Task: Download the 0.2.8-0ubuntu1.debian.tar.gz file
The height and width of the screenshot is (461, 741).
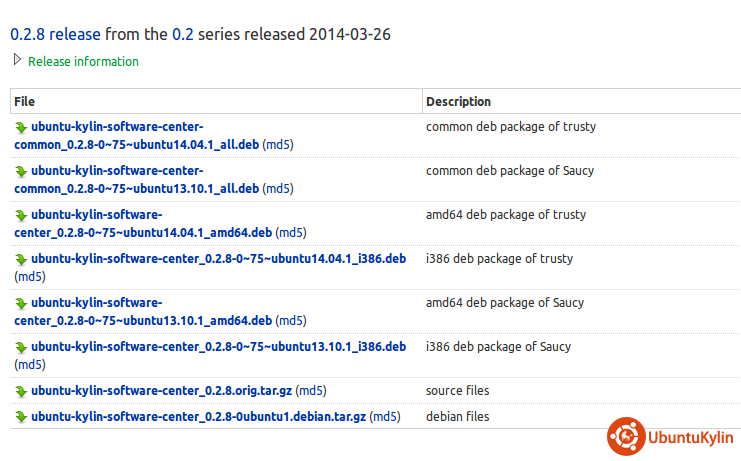Action: coord(199,417)
